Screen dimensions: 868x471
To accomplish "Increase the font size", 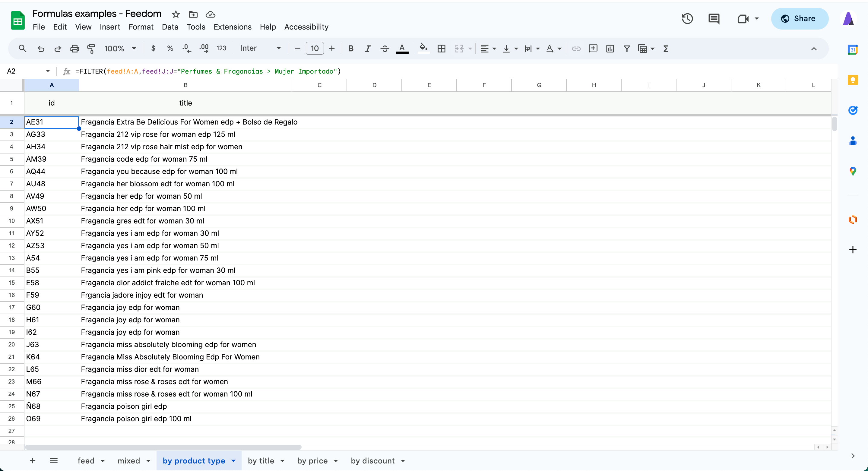I will click(x=332, y=49).
